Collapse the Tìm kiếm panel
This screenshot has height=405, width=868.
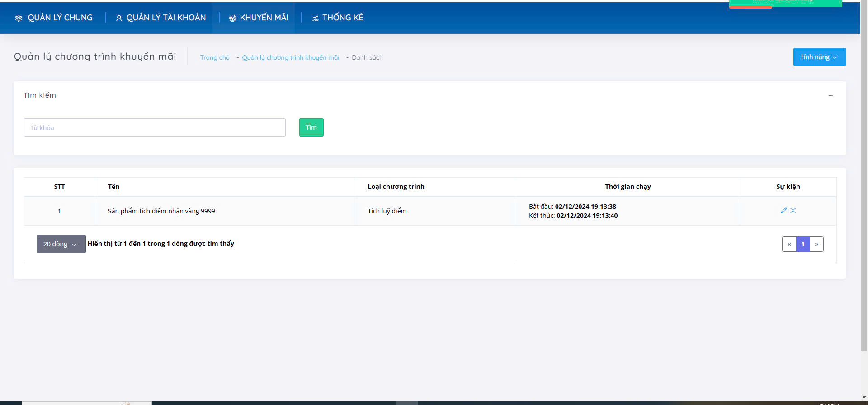(830, 95)
